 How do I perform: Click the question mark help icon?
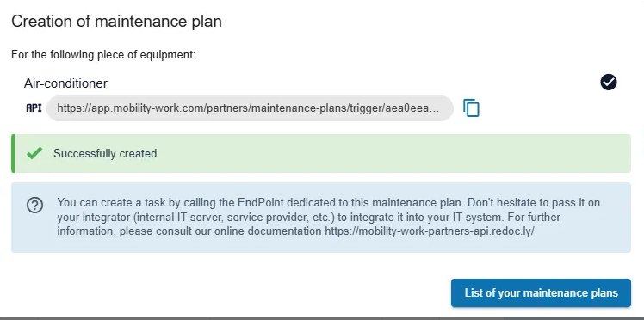point(35,205)
